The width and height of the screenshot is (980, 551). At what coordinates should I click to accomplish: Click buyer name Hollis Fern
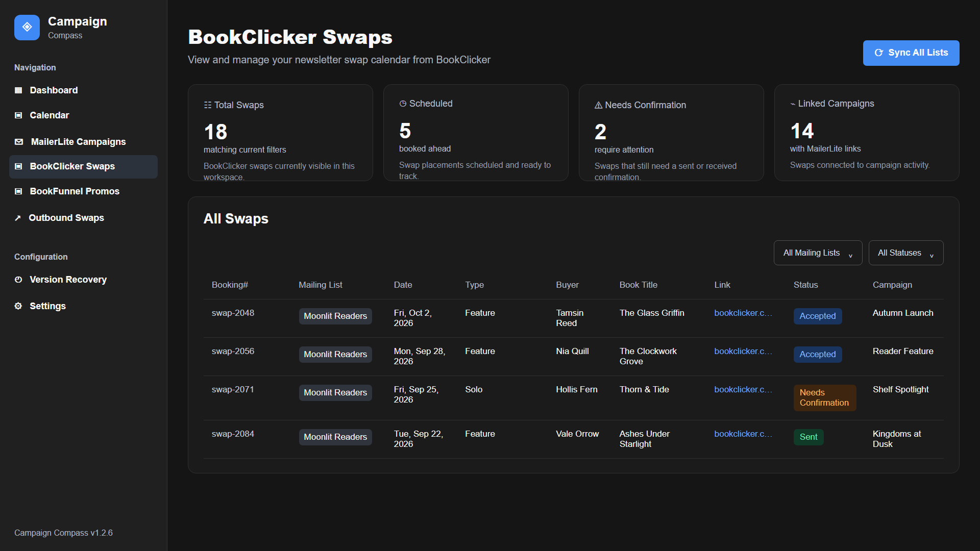pyautogui.click(x=576, y=390)
